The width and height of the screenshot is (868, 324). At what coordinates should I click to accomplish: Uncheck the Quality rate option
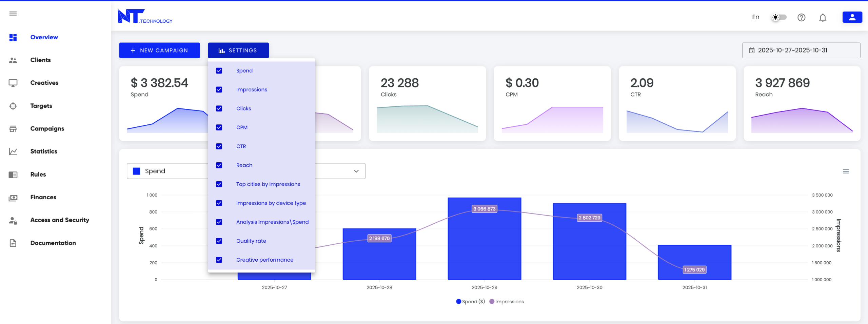219,241
